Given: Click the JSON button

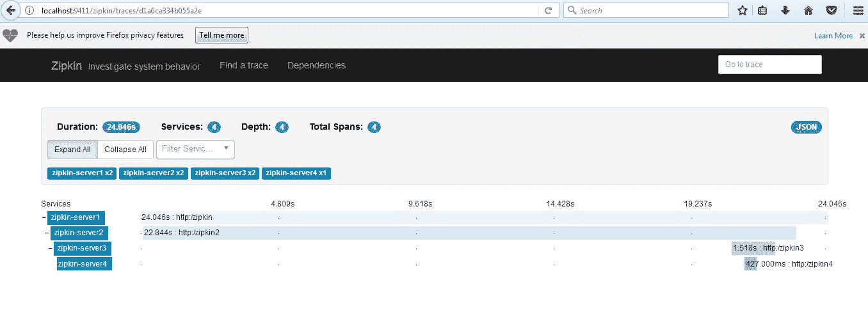Looking at the screenshot, I should click(x=807, y=127).
